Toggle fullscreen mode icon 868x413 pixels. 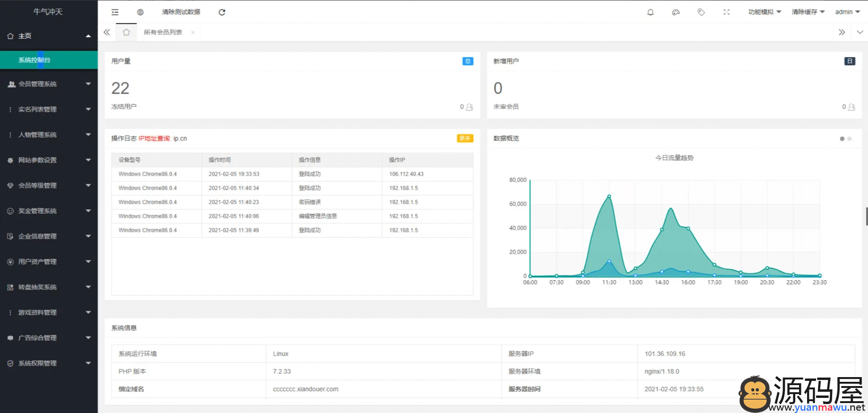coord(726,12)
